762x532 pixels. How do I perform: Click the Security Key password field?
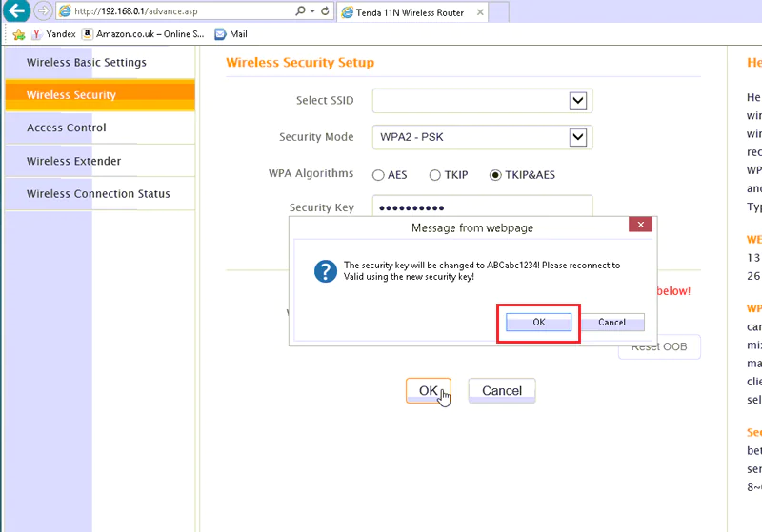click(482, 207)
